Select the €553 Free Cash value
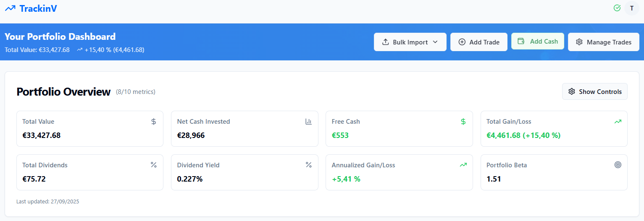 click(x=340, y=135)
